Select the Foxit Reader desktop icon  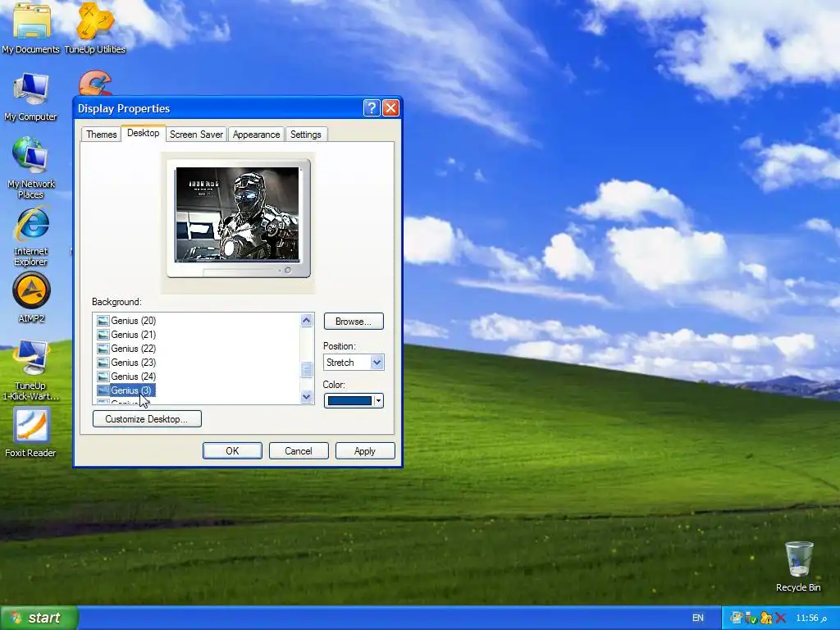(30, 432)
